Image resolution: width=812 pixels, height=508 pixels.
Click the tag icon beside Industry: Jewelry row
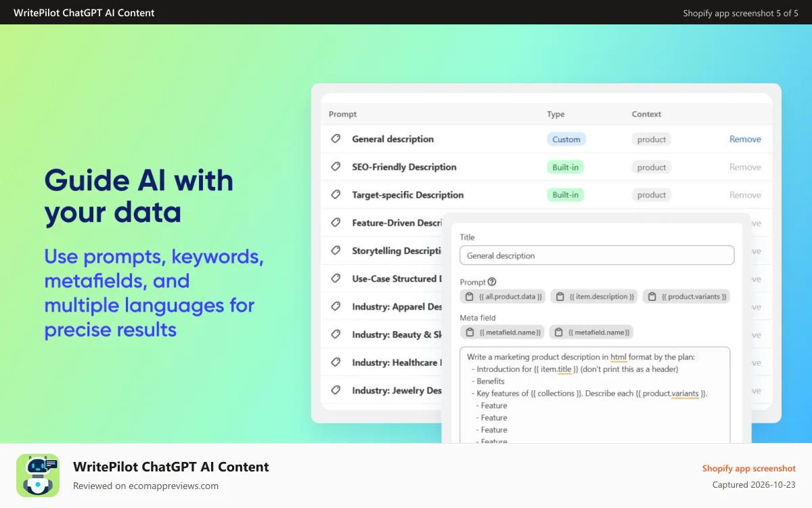coord(336,390)
